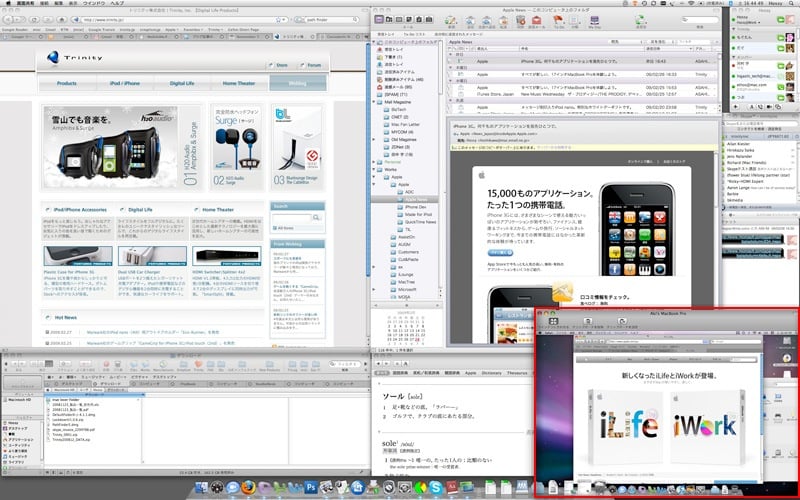Focus the browser search field containing "path finder"
The image size is (800, 500).
pyautogui.click(x=327, y=19)
